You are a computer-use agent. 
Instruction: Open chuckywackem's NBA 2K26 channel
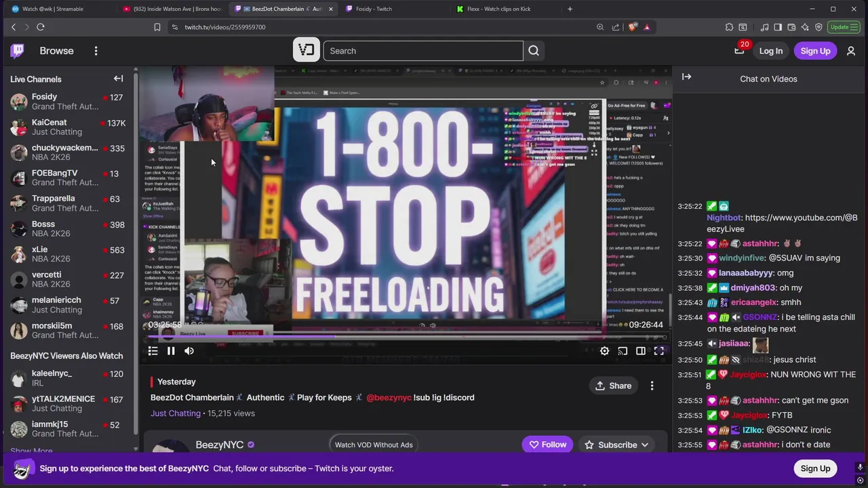(x=68, y=152)
